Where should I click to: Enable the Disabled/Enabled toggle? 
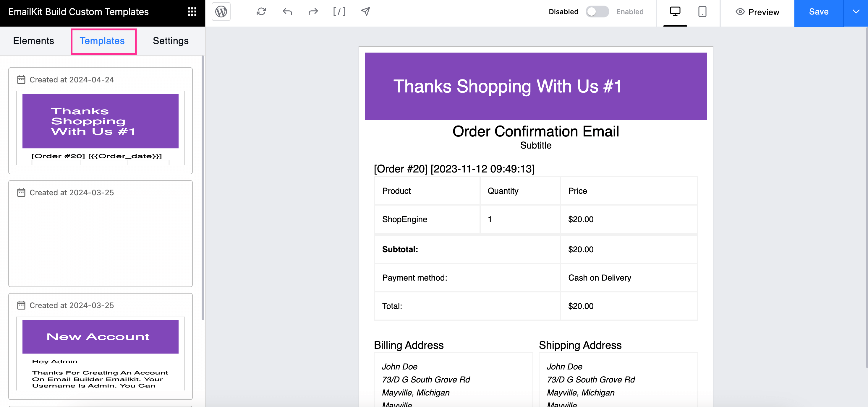[597, 11]
